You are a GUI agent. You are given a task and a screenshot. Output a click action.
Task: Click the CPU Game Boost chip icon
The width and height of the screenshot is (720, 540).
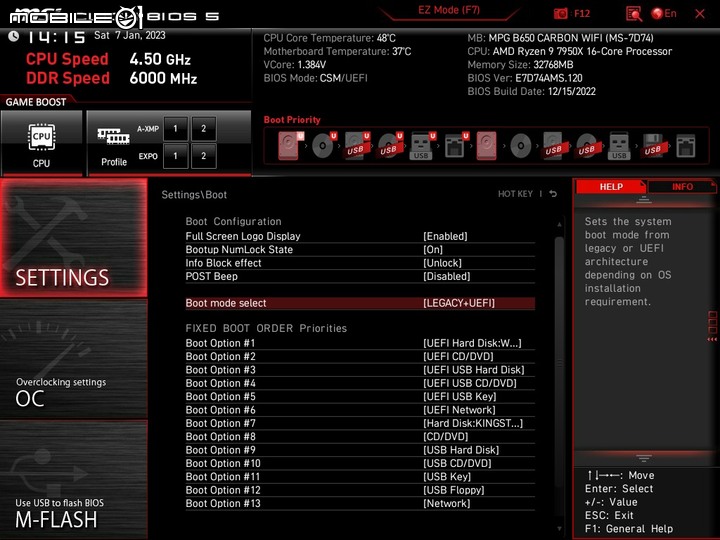(41, 137)
